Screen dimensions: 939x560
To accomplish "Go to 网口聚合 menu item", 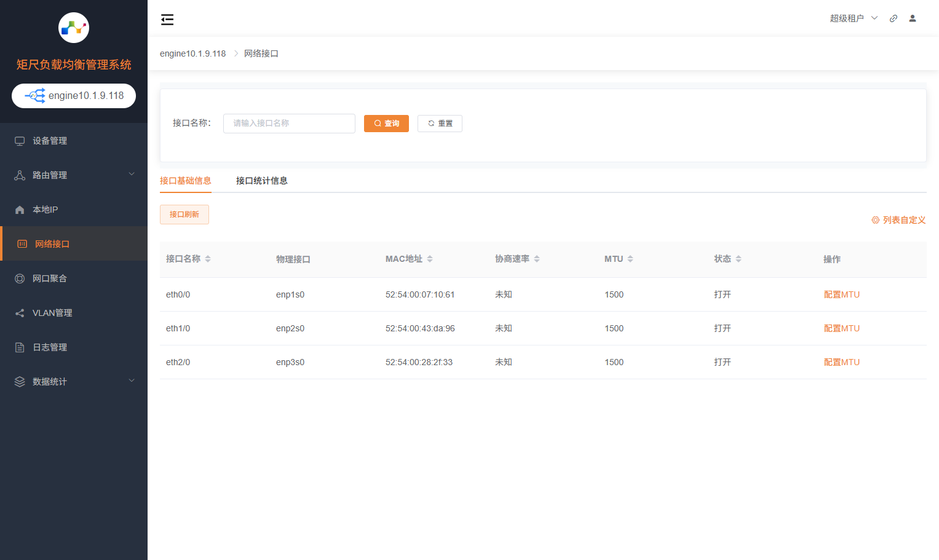I will 50,278.
